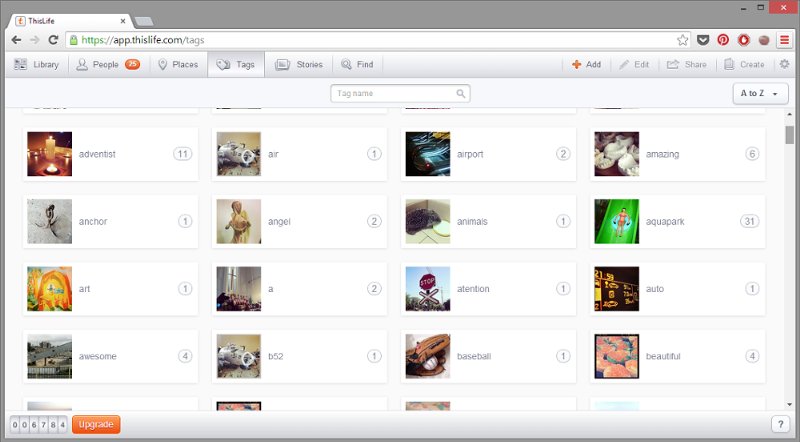Open the Find tab
800x442 pixels.
[x=358, y=65]
